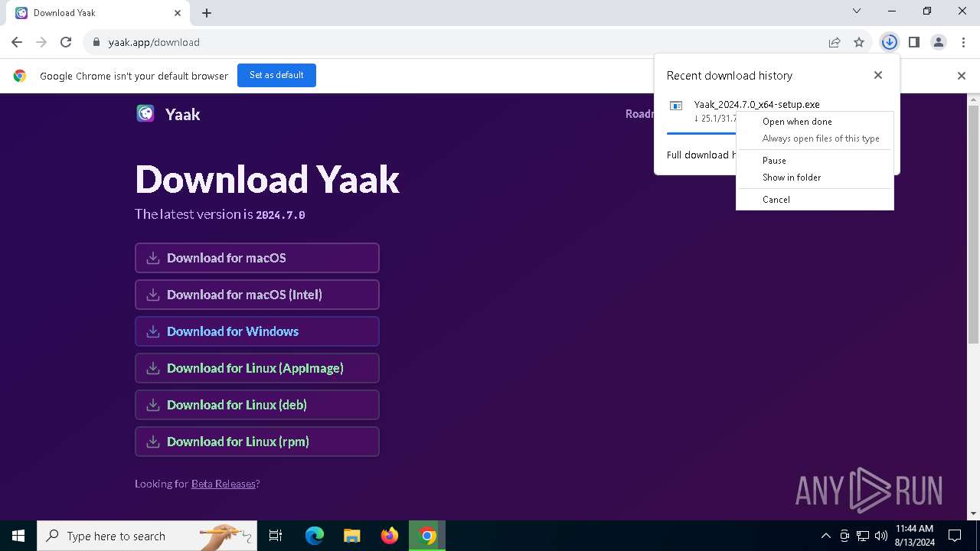Open File Explorer from the taskbar
Image resolution: width=980 pixels, height=551 pixels.
tap(352, 536)
